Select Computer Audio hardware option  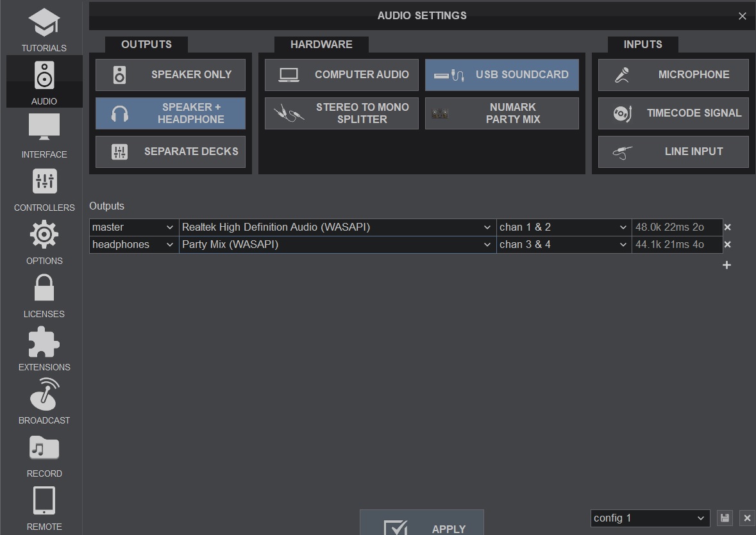point(341,74)
